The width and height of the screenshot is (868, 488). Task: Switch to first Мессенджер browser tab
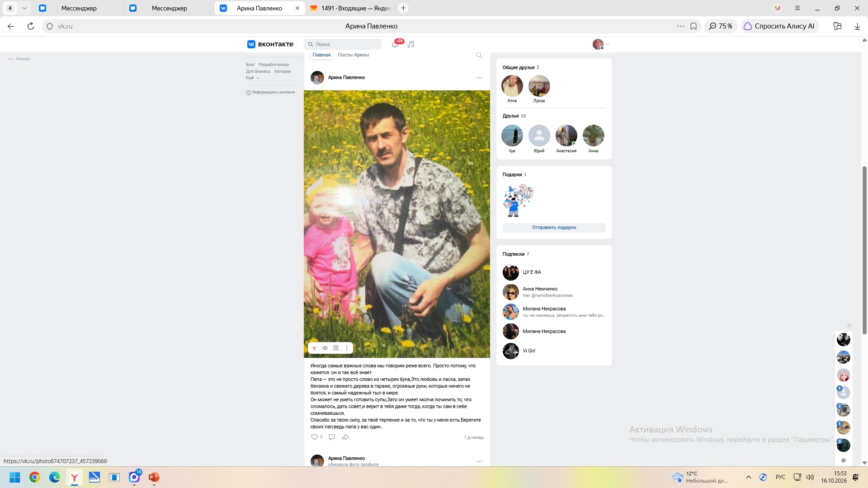coord(79,8)
